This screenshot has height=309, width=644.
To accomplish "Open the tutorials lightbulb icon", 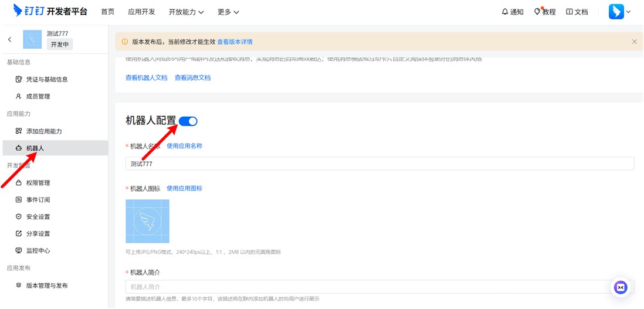I will (537, 12).
